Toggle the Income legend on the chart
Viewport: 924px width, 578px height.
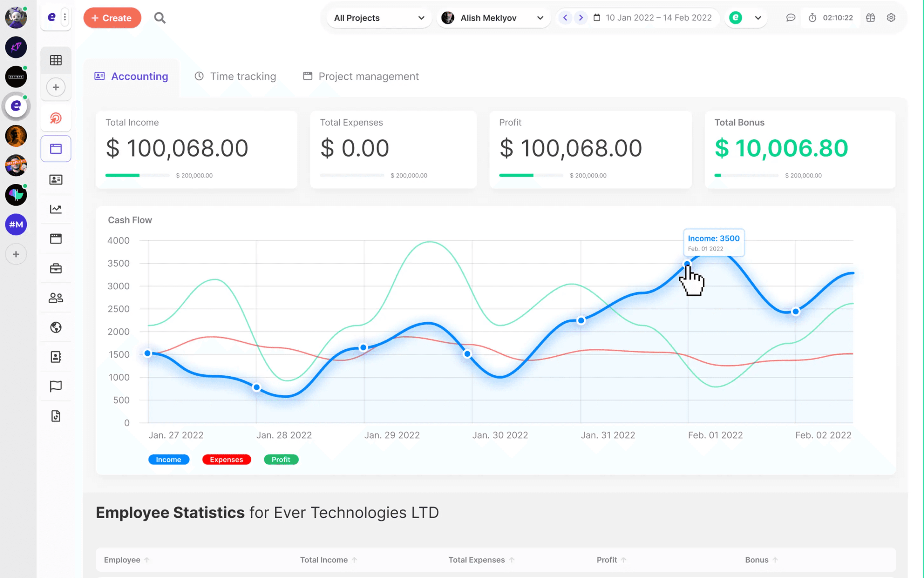[x=169, y=459]
